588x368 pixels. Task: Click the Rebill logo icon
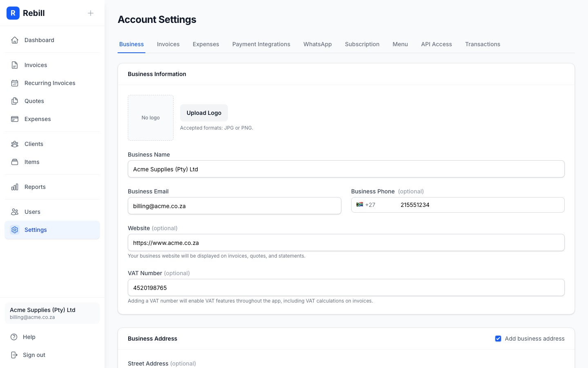coord(13,13)
